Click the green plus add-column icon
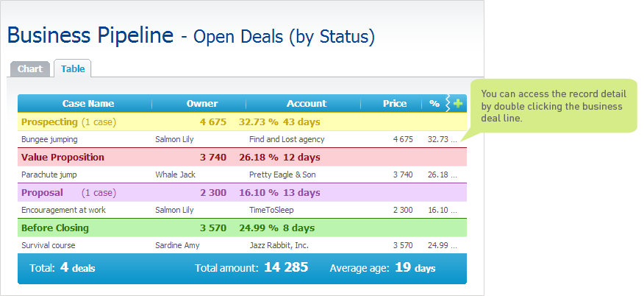 click(x=457, y=104)
